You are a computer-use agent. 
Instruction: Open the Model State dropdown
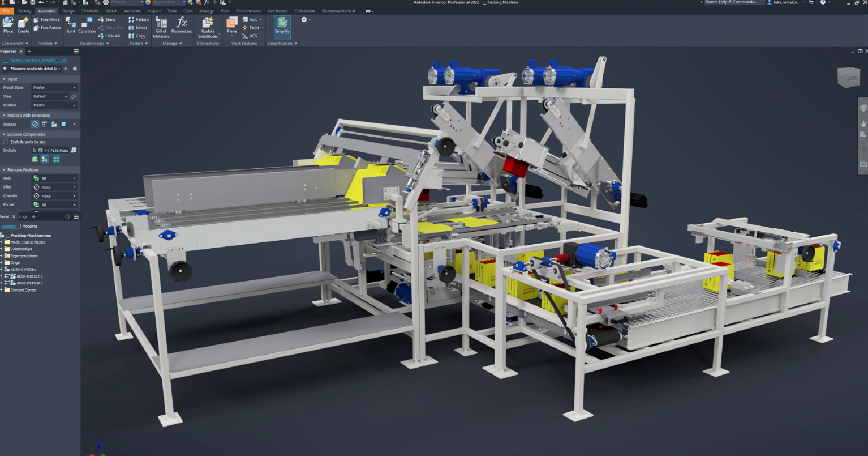click(54, 88)
